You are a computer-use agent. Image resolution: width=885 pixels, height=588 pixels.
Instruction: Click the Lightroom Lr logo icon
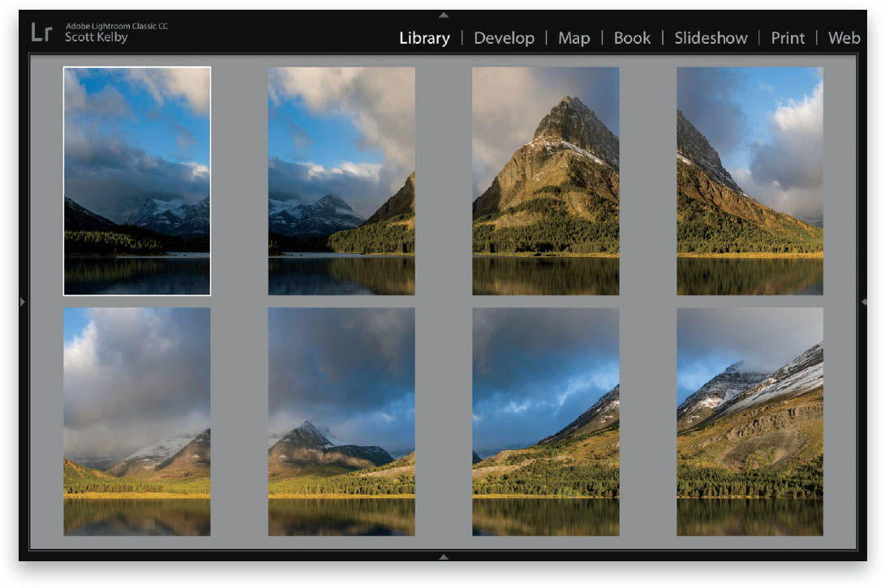[x=43, y=34]
